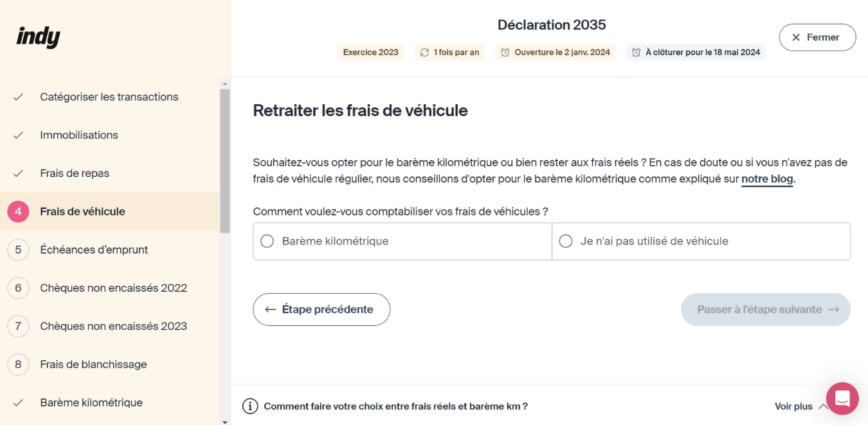Go back with Étape précédente button

click(x=321, y=309)
